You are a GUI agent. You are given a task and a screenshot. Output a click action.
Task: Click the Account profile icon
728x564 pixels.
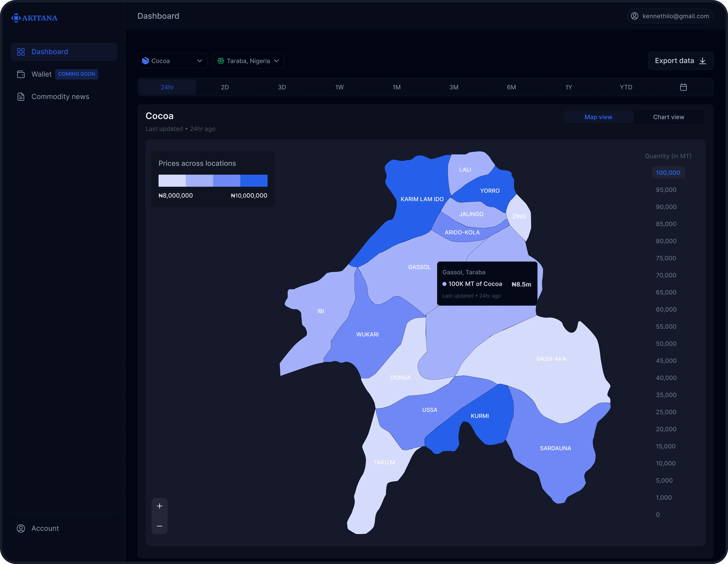point(21,528)
